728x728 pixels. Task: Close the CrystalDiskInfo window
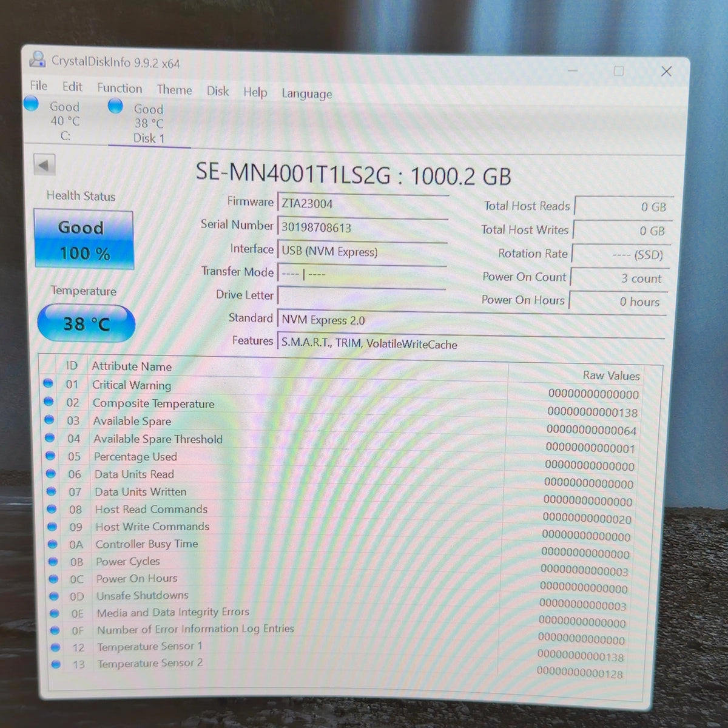(x=666, y=72)
